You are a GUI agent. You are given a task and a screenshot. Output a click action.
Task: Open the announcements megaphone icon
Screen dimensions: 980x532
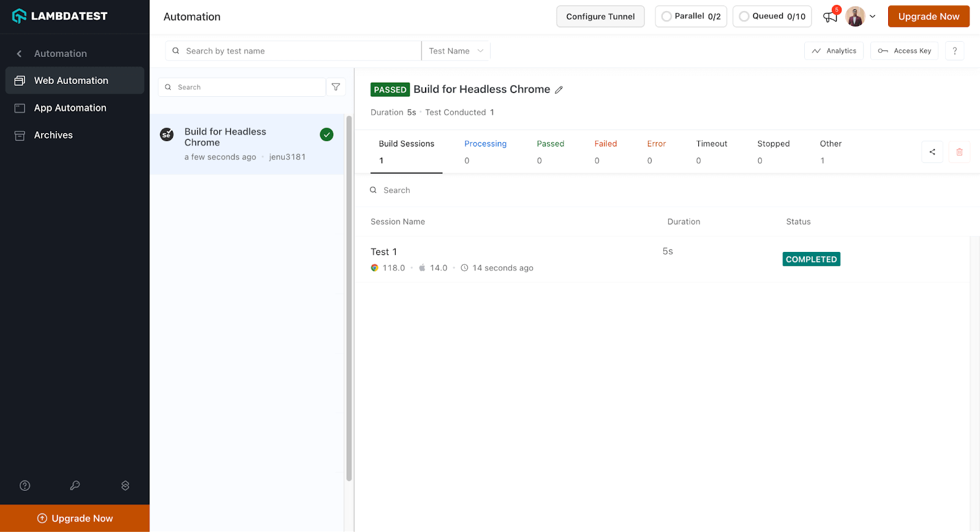[x=830, y=17]
